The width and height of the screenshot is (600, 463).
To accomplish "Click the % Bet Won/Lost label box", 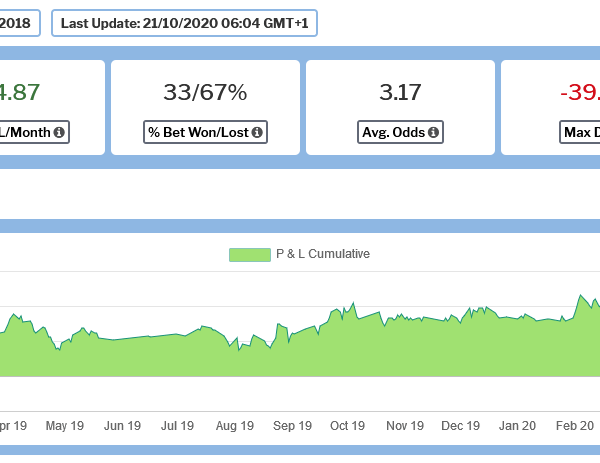I will point(205,132).
